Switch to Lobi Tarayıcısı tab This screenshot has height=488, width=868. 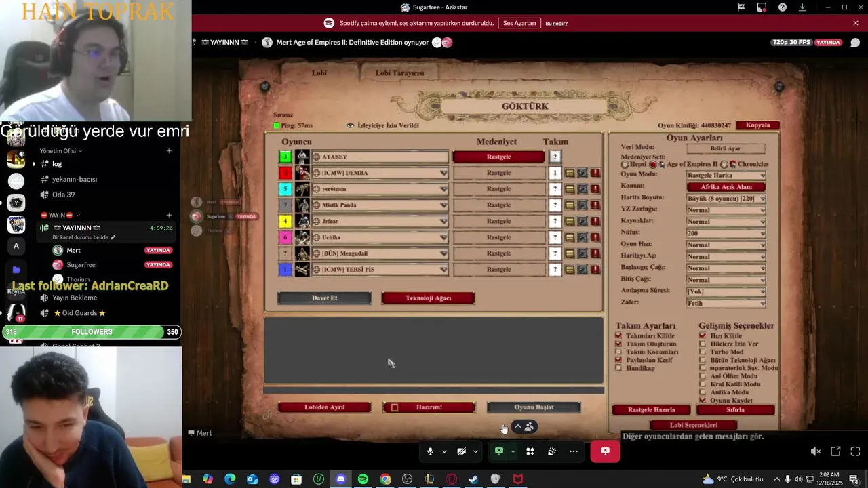pyautogui.click(x=400, y=73)
